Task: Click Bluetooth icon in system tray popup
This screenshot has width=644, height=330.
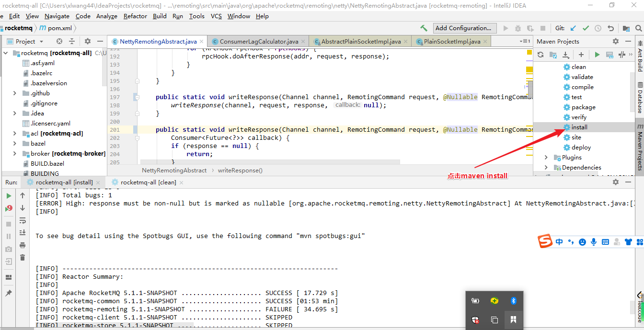Action: (513, 301)
